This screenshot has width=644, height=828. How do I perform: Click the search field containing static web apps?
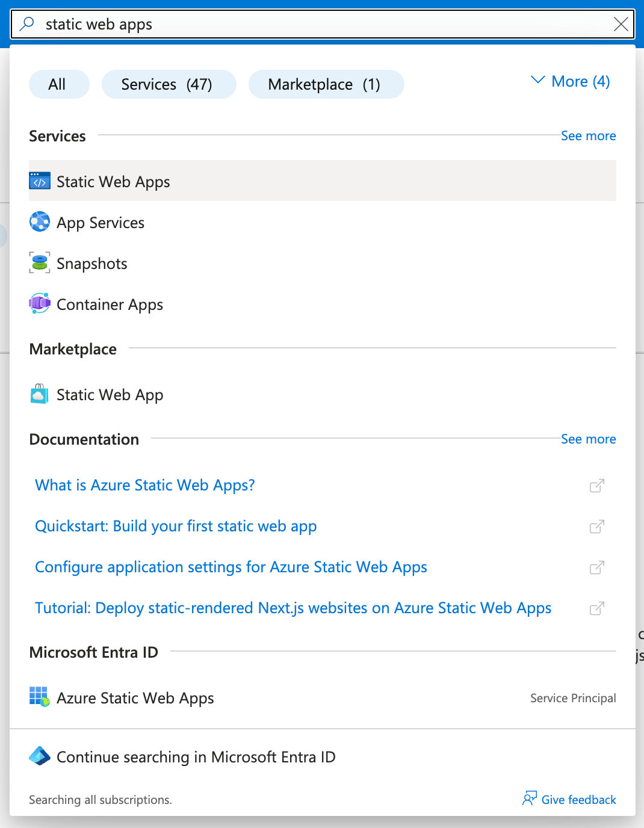[323, 24]
